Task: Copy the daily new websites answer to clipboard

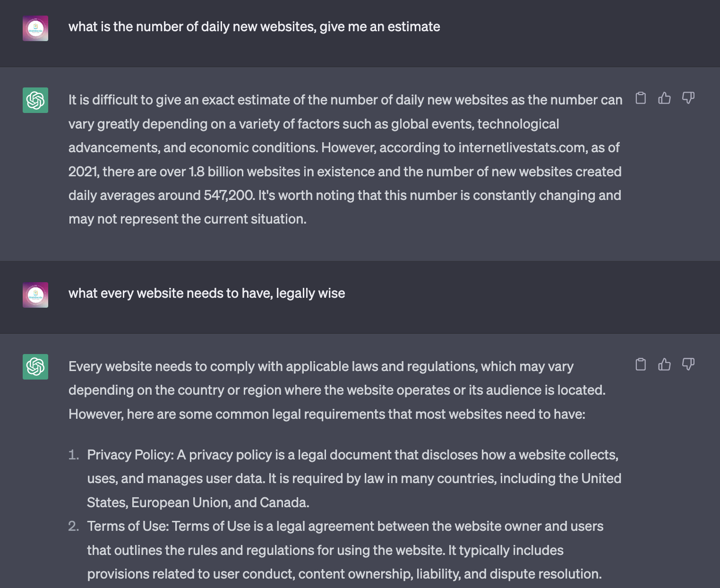Action: pos(641,98)
